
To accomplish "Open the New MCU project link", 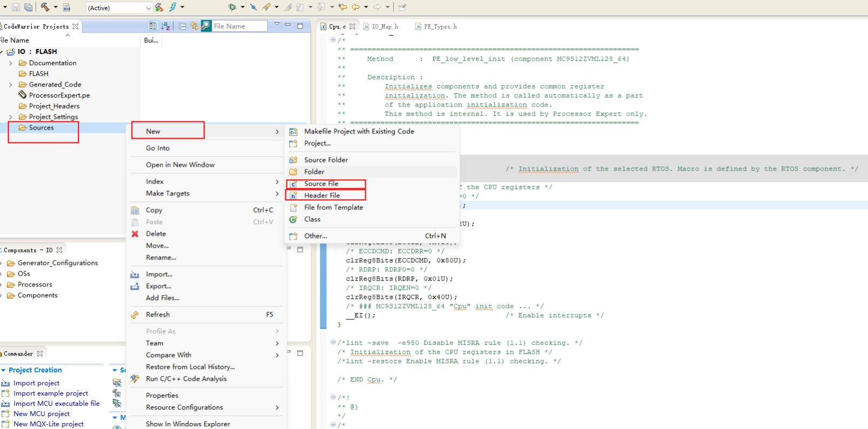I will click(x=42, y=414).
